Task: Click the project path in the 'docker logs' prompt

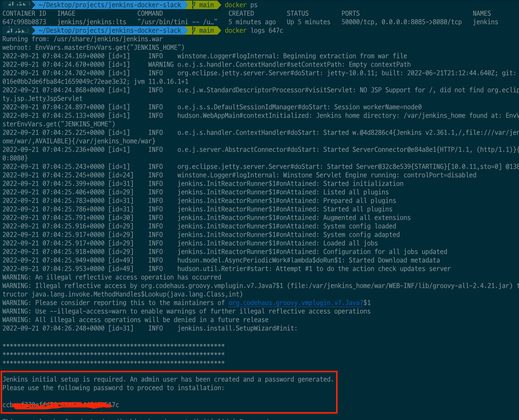Action: pos(110,30)
